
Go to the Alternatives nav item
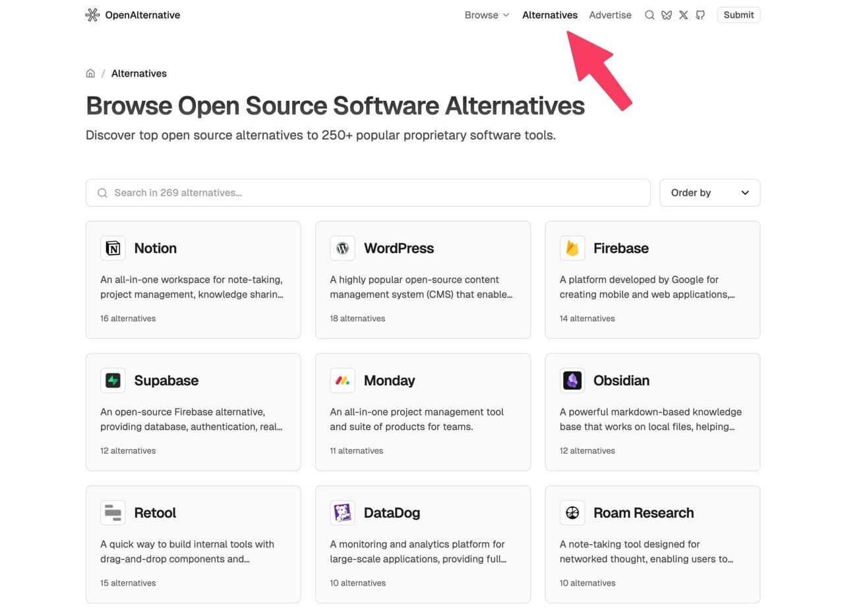(550, 15)
